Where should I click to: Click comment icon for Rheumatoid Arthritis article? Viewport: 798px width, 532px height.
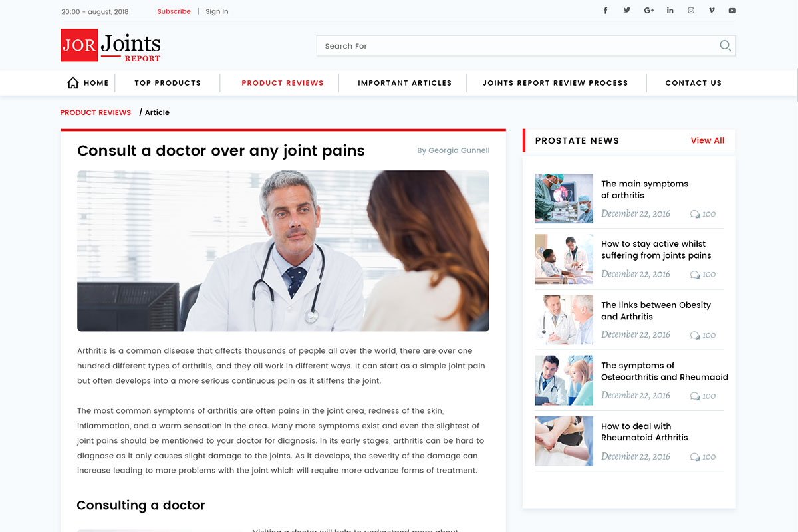pyautogui.click(x=695, y=457)
